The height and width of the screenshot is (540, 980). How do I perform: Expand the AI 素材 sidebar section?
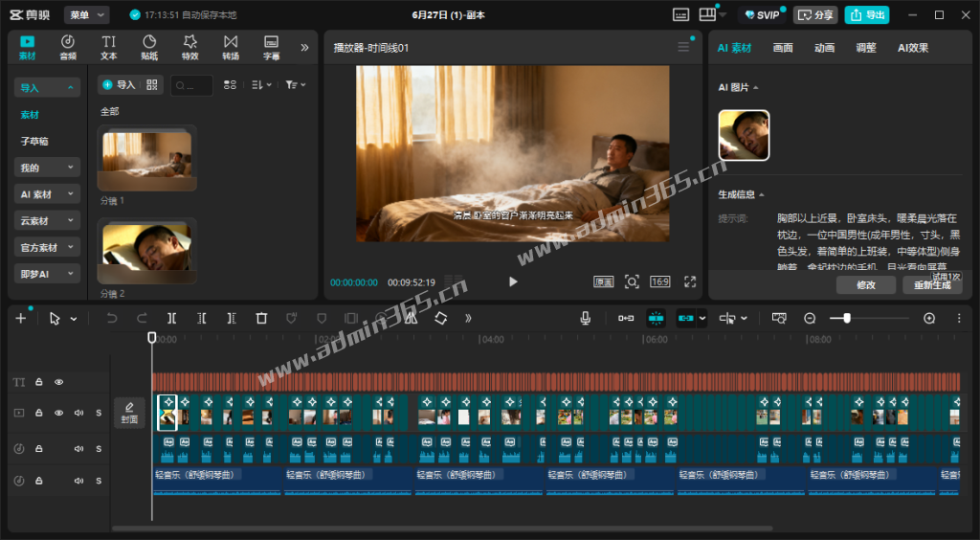pos(47,194)
